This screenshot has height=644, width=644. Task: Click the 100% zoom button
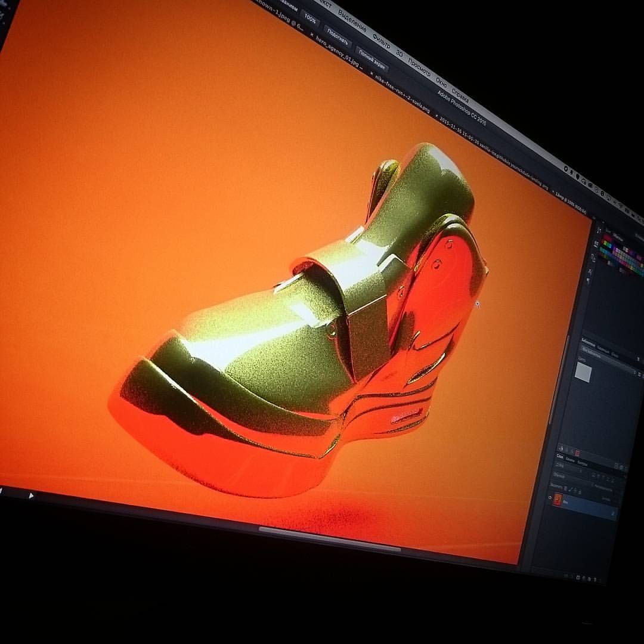pyautogui.click(x=310, y=18)
